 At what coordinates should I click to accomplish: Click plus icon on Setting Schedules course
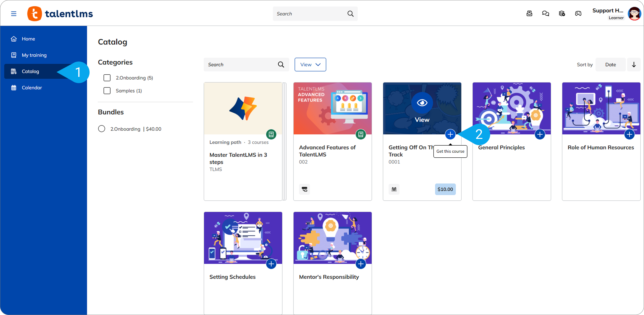271,264
